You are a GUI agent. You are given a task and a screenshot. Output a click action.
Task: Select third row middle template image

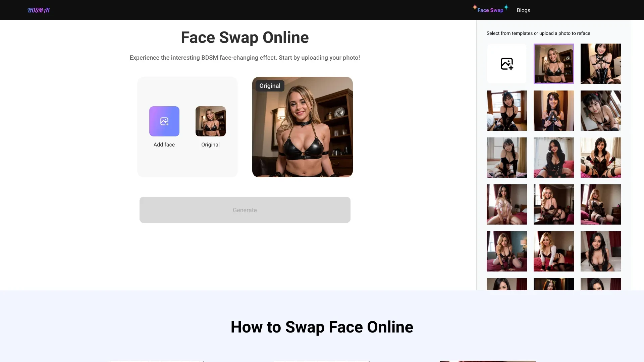coord(553,157)
